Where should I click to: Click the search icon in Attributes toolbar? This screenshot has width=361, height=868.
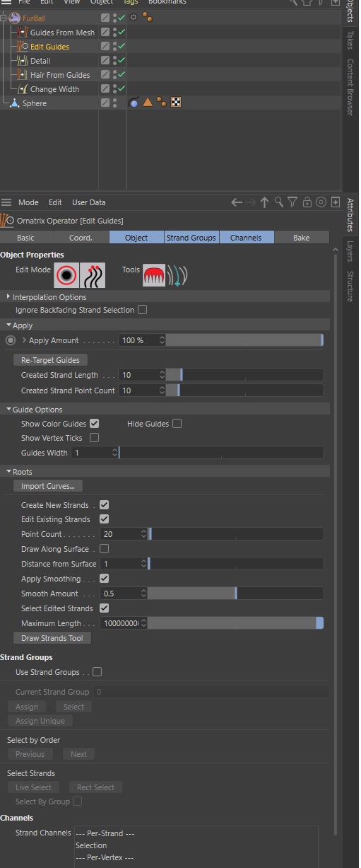pos(279,202)
